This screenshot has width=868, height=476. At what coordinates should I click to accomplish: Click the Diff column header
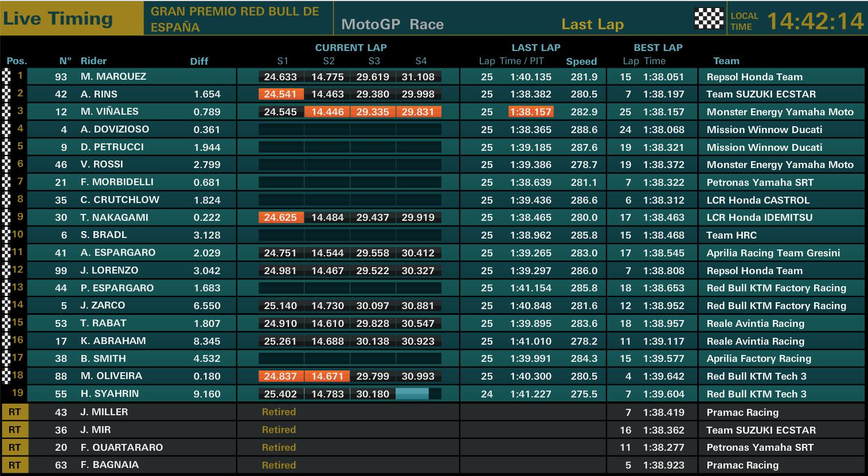(199, 61)
